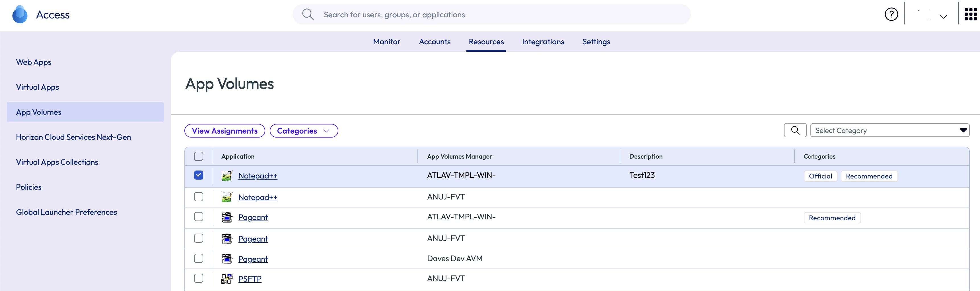Open Policies in the sidebar

click(x=28, y=187)
